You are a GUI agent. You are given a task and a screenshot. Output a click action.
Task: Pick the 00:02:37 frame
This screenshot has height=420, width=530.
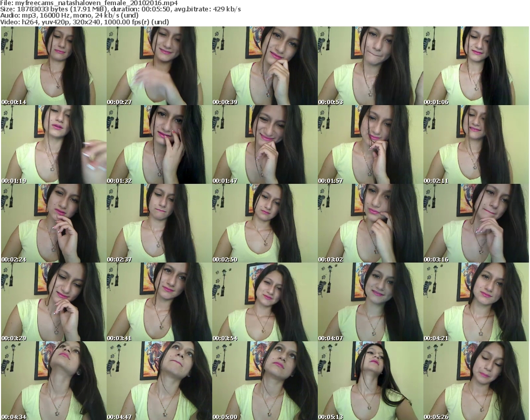coord(159,223)
